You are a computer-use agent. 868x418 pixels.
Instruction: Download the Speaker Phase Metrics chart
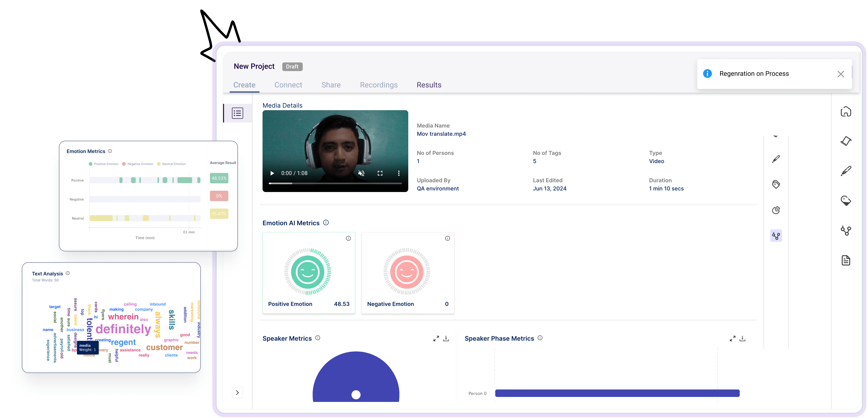point(743,338)
